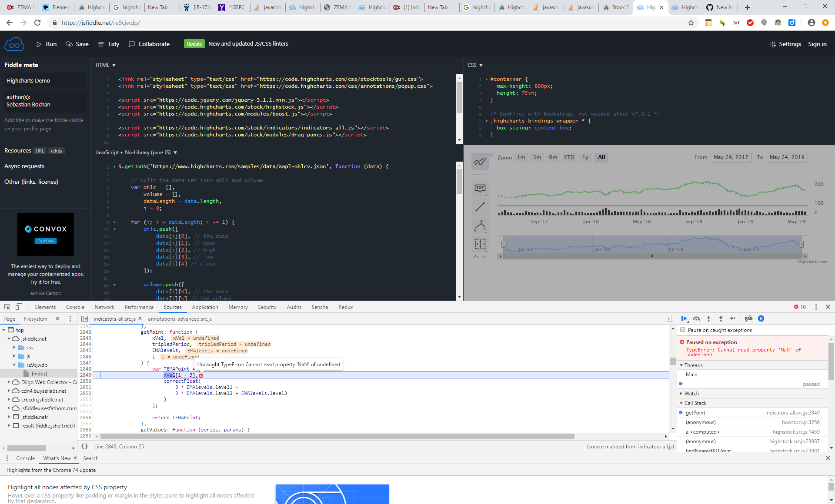The height and width of the screenshot is (504, 835).
Task: Click the navigator left handle slider
Action: coord(503,244)
